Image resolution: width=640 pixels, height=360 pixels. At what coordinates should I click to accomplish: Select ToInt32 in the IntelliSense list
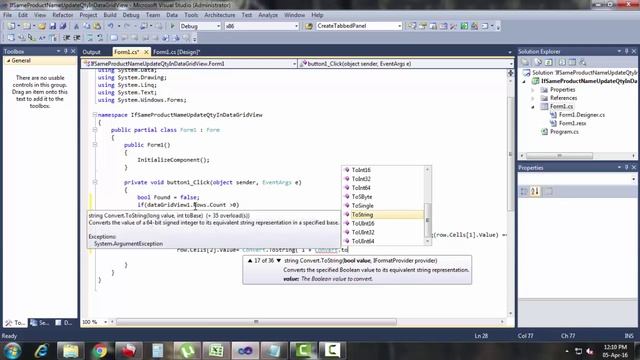384,179
